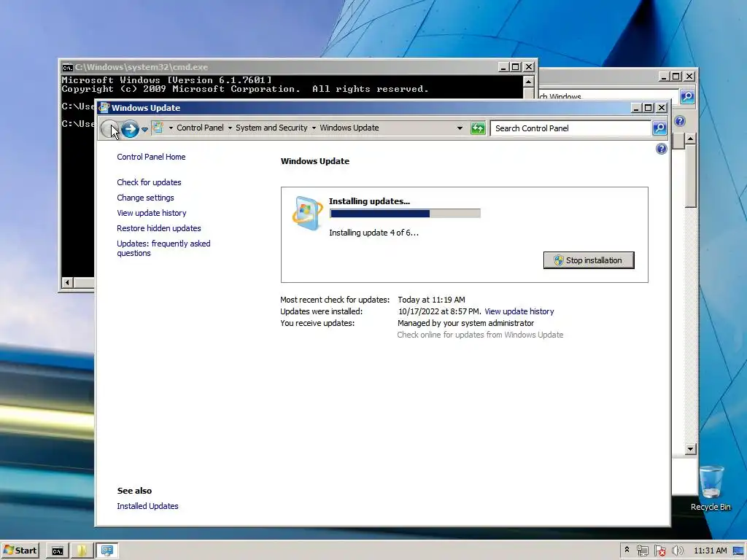Minimize the Windows Update window

636,108
